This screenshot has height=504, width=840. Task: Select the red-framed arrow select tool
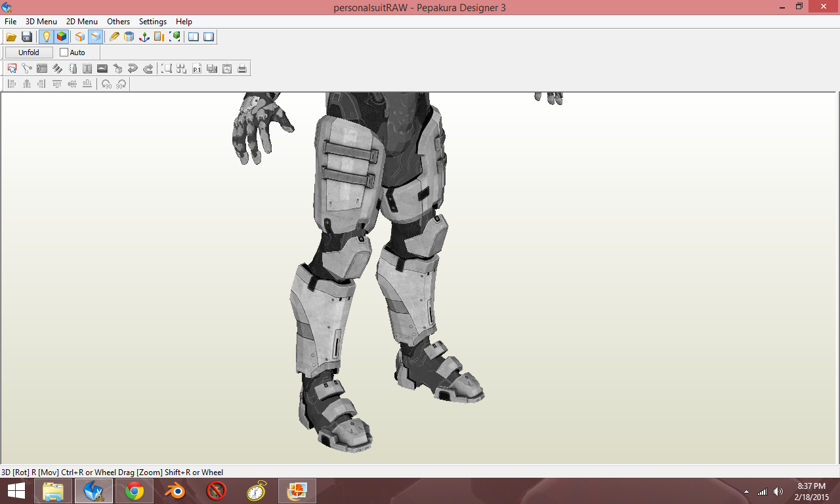[x=12, y=68]
